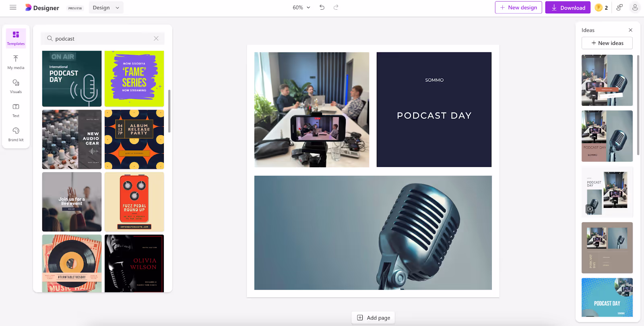Image resolution: width=644 pixels, height=326 pixels.
Task: Select the Album Release Party template
Action: 134,139
